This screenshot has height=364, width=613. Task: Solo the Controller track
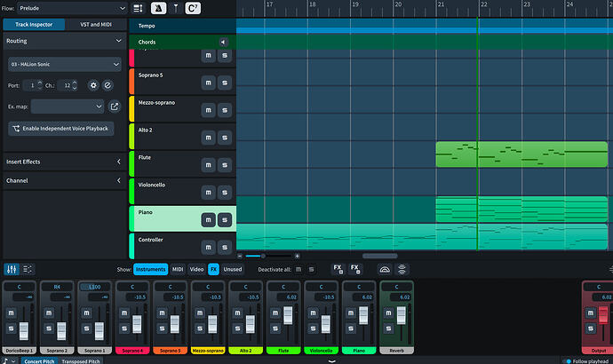coord(225,247)
